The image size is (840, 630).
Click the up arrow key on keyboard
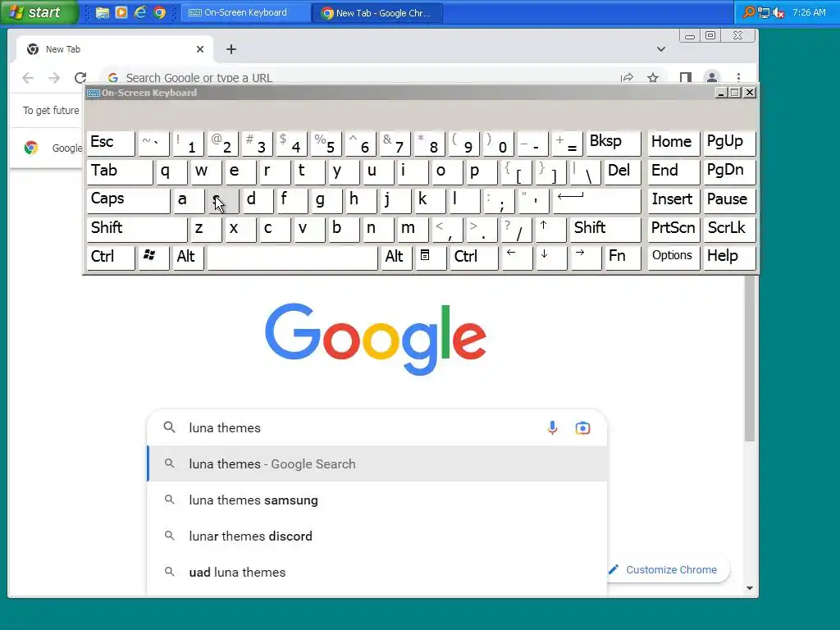coord(550,230)
